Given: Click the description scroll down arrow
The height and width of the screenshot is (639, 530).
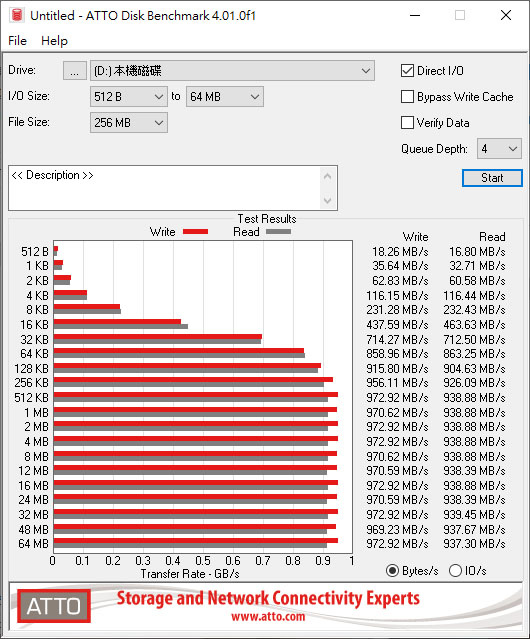Looking at the screenshot, I should [328, 200].
